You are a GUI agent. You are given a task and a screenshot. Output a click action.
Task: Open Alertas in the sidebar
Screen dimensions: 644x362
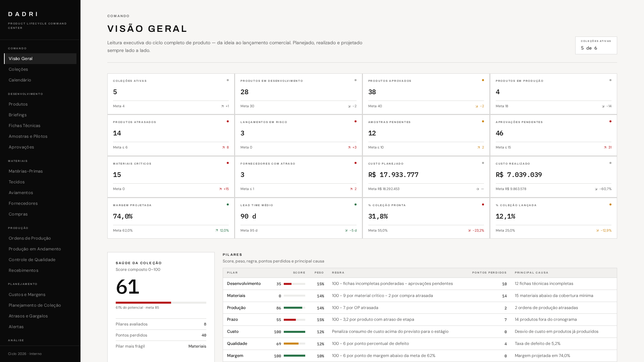pos(40,327)
